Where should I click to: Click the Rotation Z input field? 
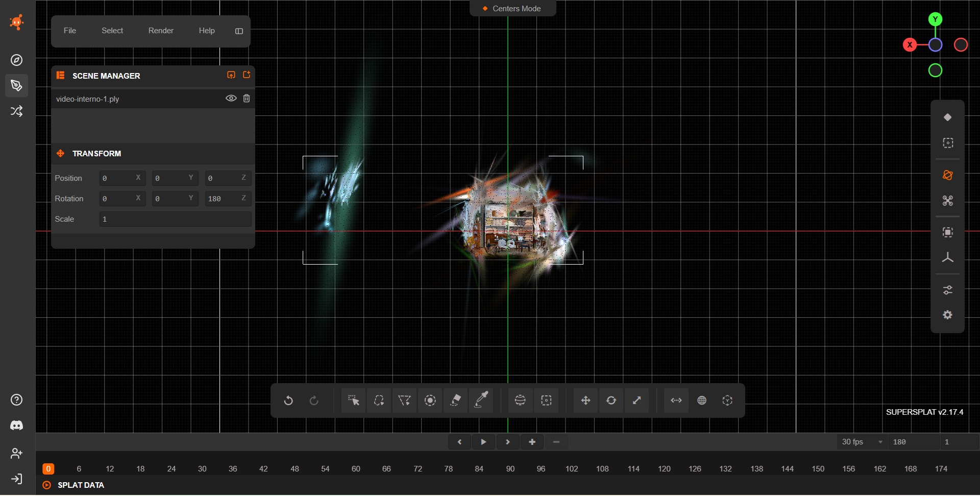[228, 199]
